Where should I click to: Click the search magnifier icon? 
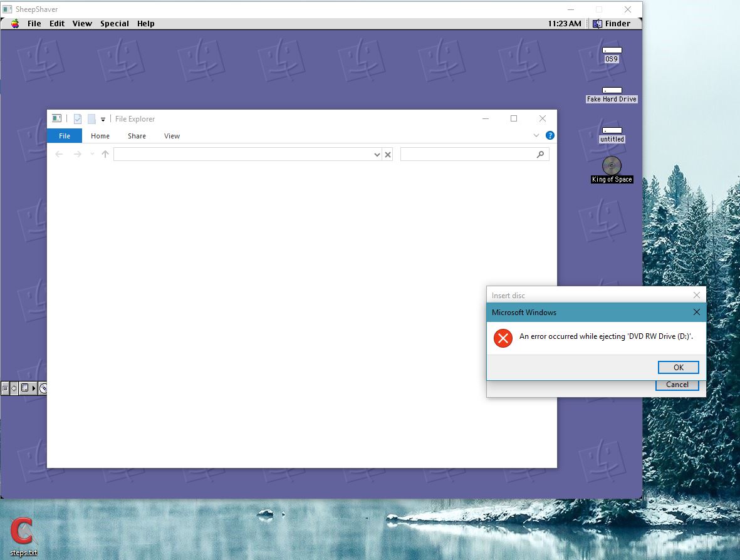[x=540, y=154]
